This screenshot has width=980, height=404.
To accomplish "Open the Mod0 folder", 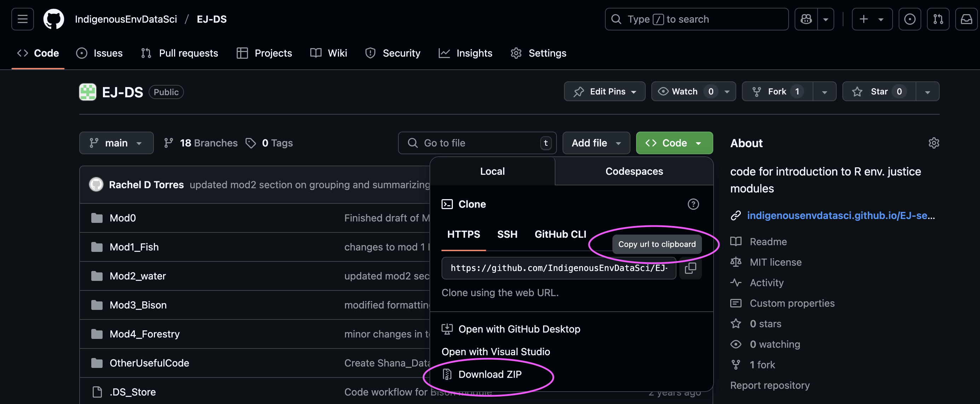I will click(122, 218).
